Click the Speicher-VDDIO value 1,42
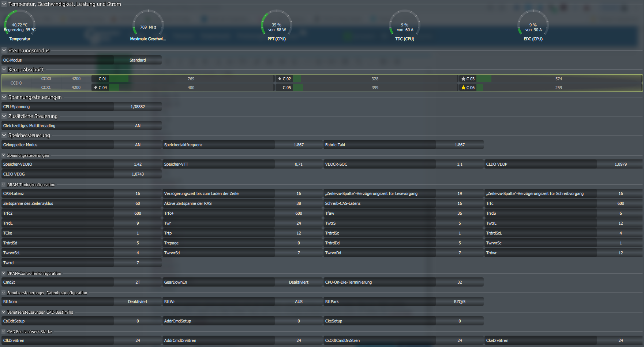 (138, 164)
